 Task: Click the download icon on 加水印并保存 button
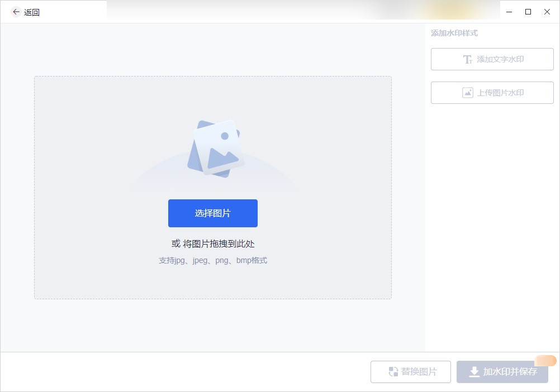pos(474,372)
